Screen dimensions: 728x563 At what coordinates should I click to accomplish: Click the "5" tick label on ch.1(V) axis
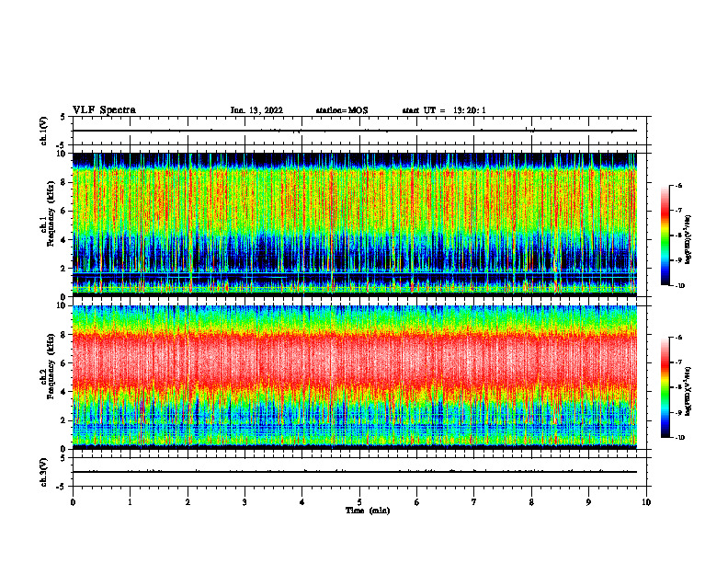[x=63, y=117]
